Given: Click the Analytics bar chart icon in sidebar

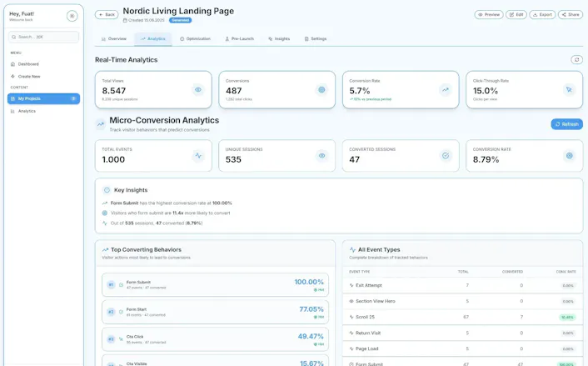Looking at the screenshot, I should (12, 111).
